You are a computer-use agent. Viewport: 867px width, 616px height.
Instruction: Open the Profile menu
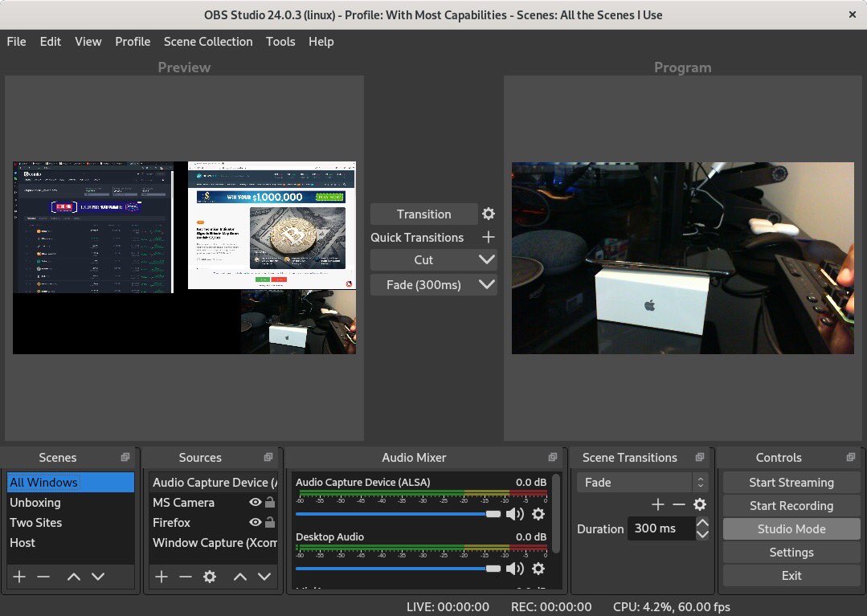[x=133, y=42]
